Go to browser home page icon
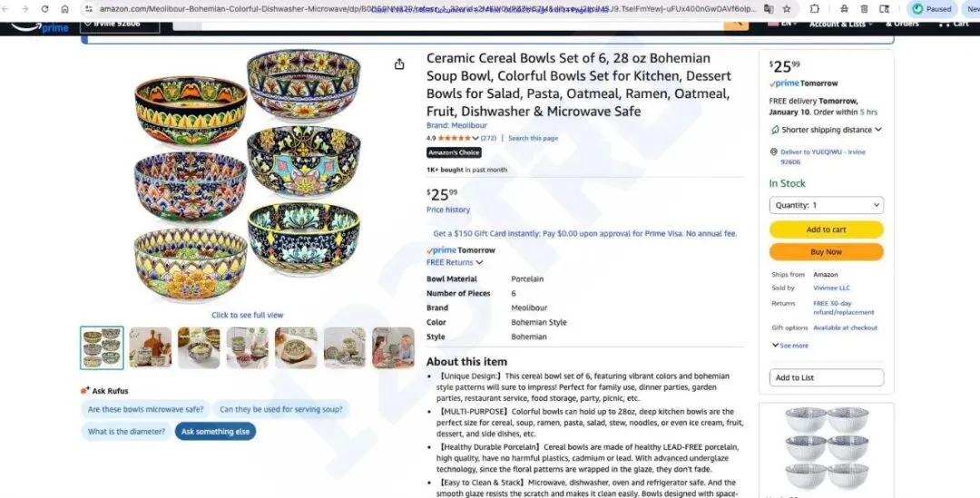This screenshot has height=498, width=980. pyautogui.click(x=65, y=9)
